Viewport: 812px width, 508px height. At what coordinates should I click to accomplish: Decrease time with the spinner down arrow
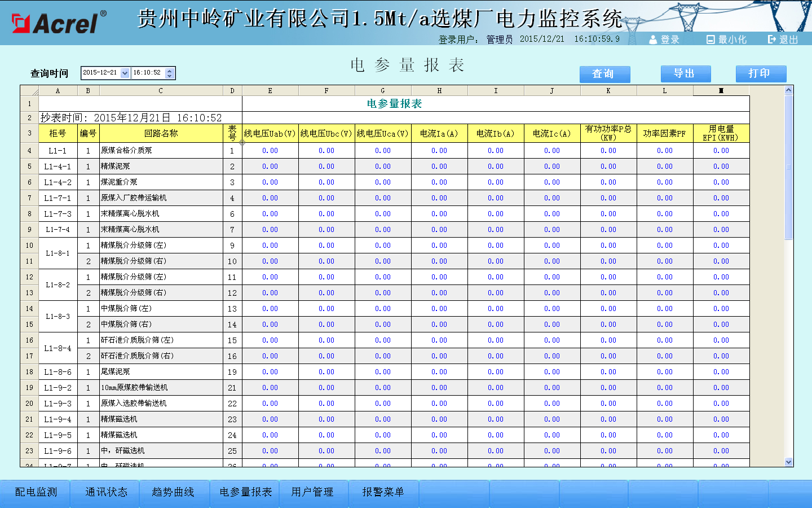[x=170, y=76]
